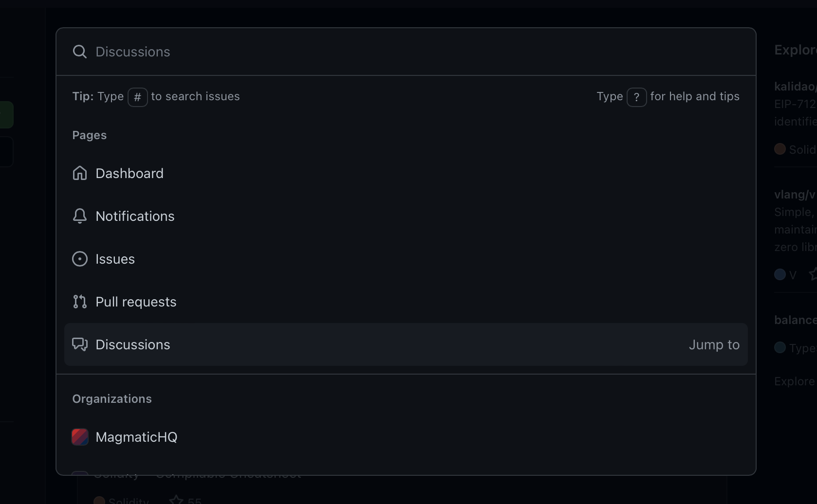The height and width of the screenshot is (504, 817).
Task: Select the Dashboard home icon
Action: tap(79, 173)
